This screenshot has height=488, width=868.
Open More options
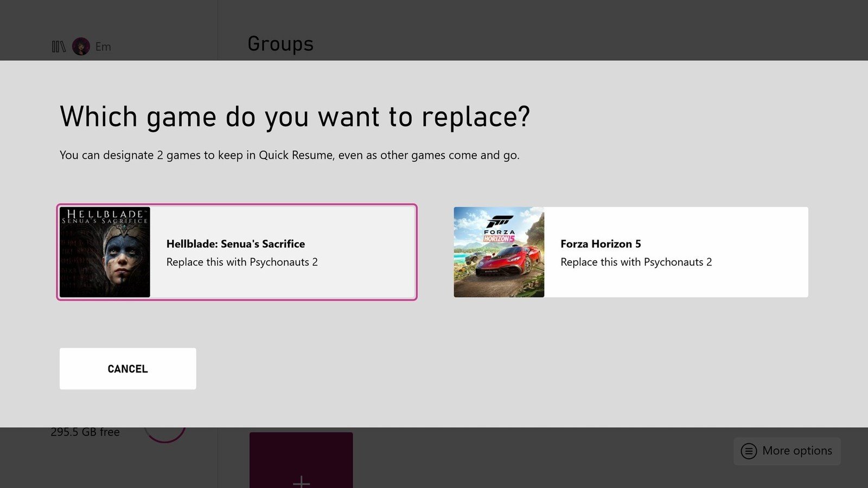tap(787, 451)
